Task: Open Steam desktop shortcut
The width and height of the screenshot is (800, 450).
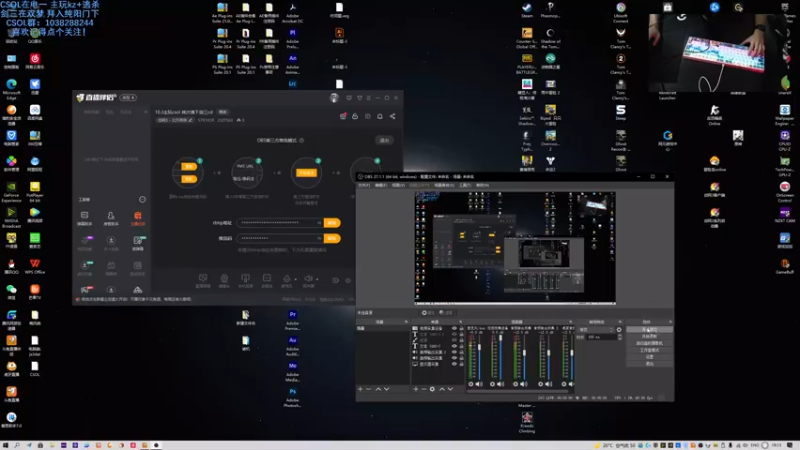Action: pos(527,10)
